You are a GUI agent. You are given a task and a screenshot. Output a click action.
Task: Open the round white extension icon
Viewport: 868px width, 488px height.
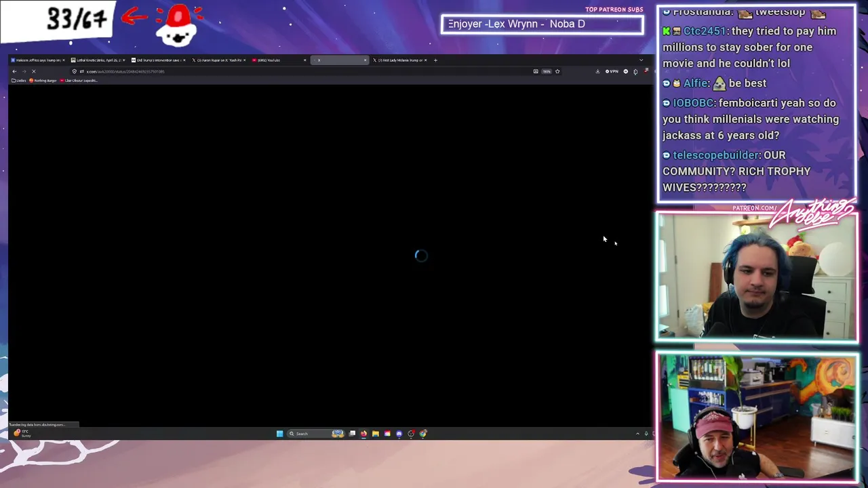626,71
